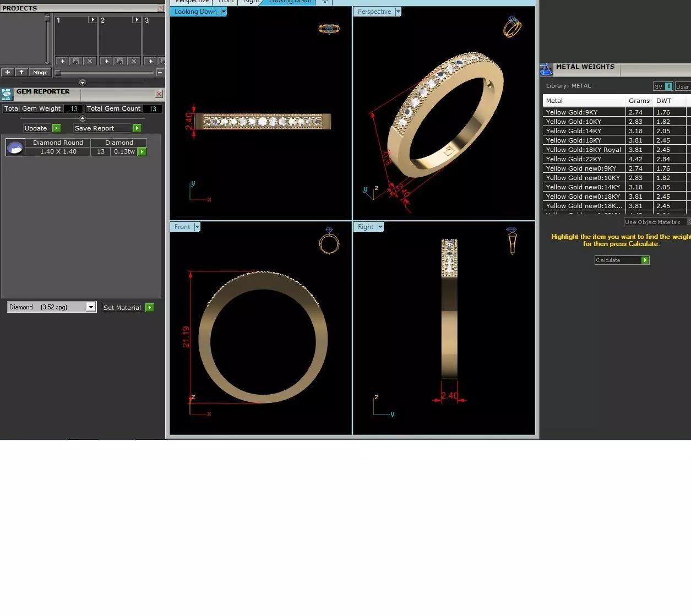Sort by the Grams column header
691x616 pixels.
pos(639,101)
